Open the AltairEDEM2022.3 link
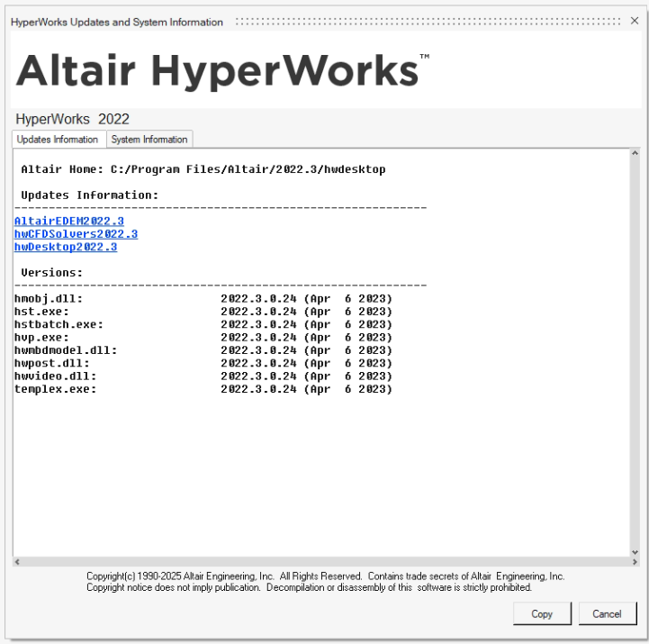Image resolution: width=649 pixels, height=644 pixels. coord(69,222)
